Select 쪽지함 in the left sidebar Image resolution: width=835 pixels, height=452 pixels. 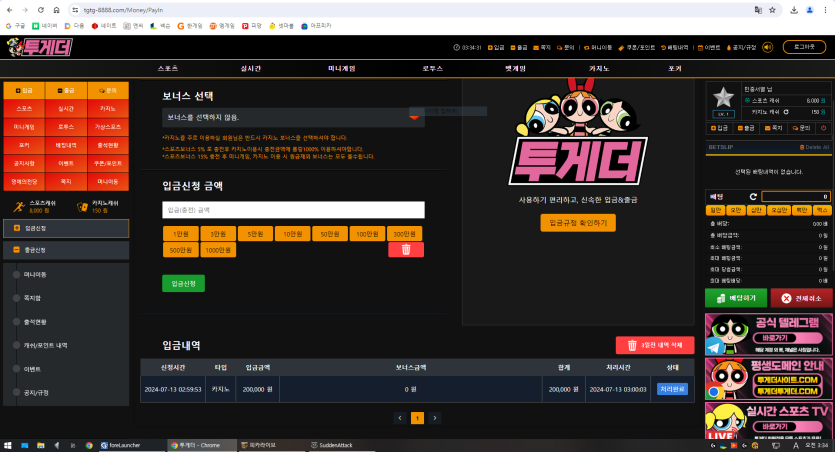[x=32, y=298]
